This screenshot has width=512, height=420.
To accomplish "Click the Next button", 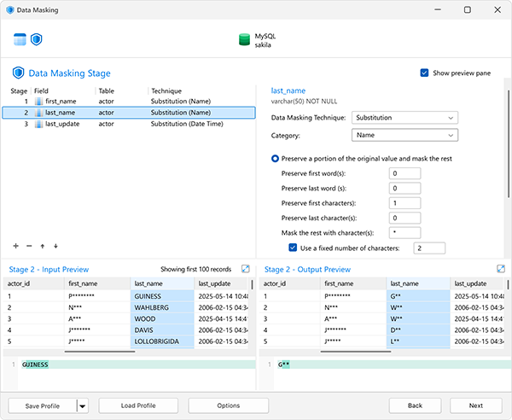I will pyautogui.click(x=476, y=405).
